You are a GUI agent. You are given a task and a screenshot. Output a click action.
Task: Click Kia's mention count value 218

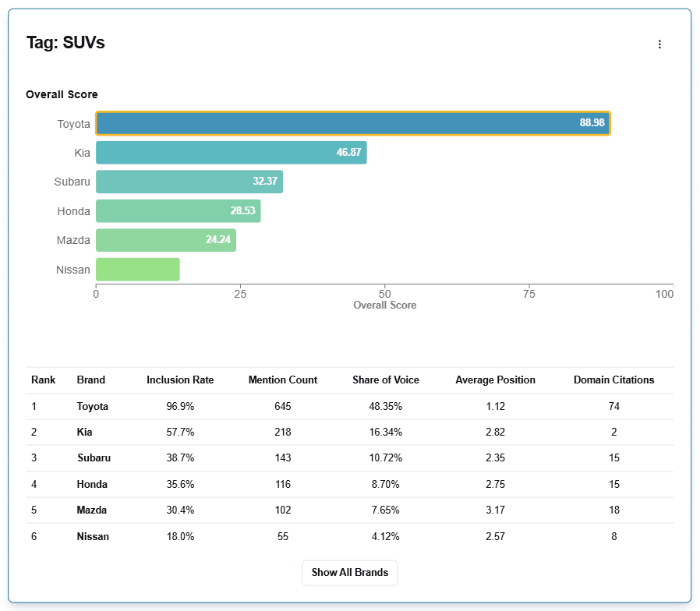tap(283, 432)
